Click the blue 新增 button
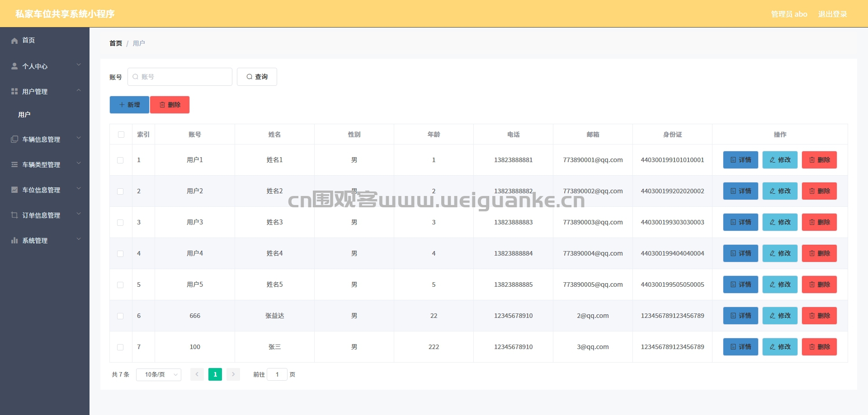The width and height of the screenshot is (868, 415). [x=129, y=105]
